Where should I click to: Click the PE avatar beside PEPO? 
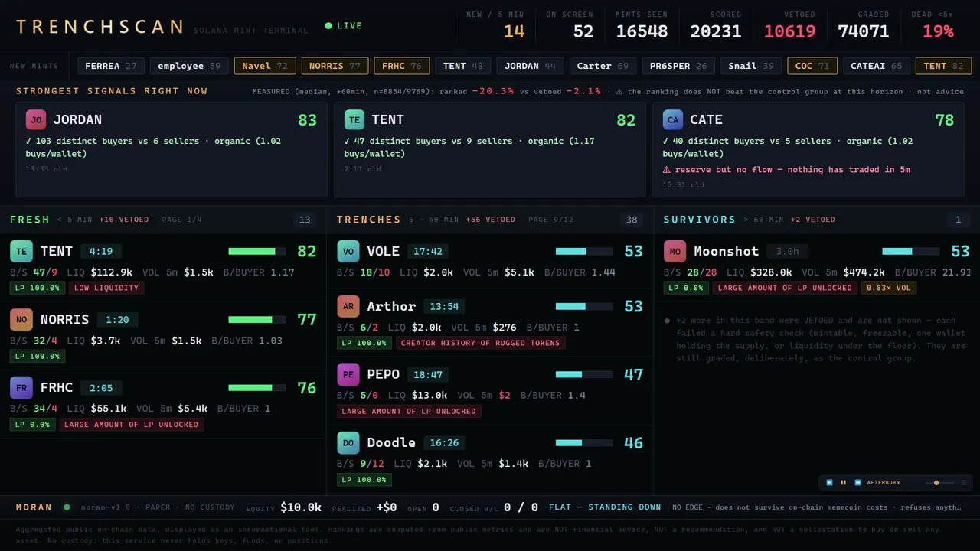[x=348, y=374]
